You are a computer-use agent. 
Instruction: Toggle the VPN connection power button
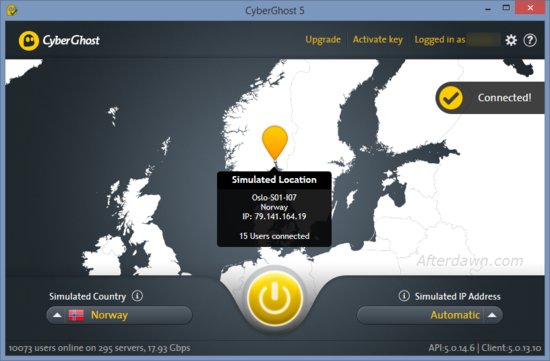[275, 299]
